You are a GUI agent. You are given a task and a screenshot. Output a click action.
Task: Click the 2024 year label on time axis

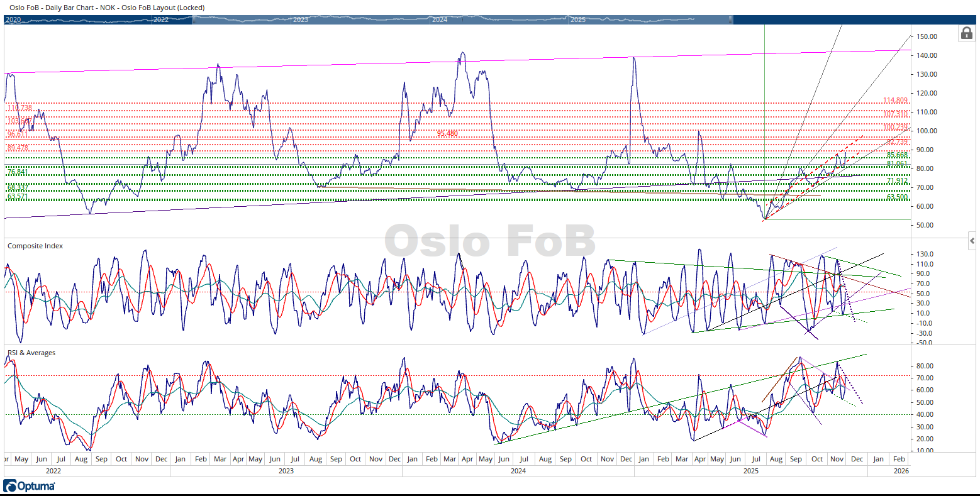518,470
